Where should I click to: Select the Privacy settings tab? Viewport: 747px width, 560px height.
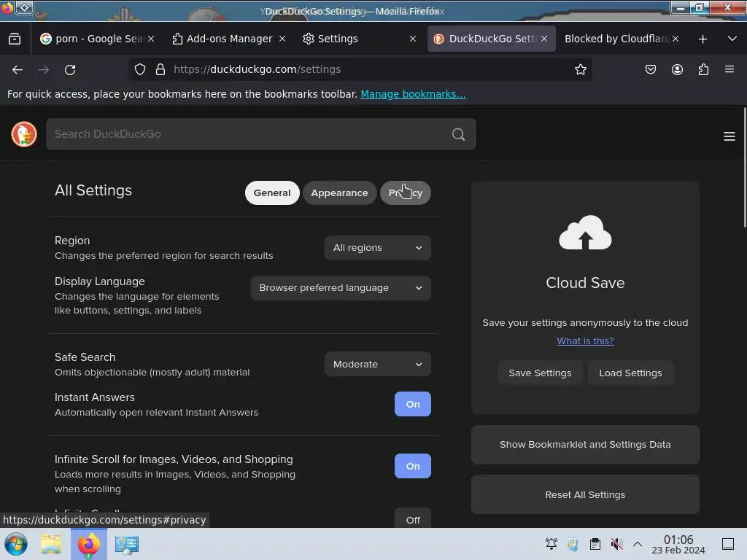pos(406,192)
